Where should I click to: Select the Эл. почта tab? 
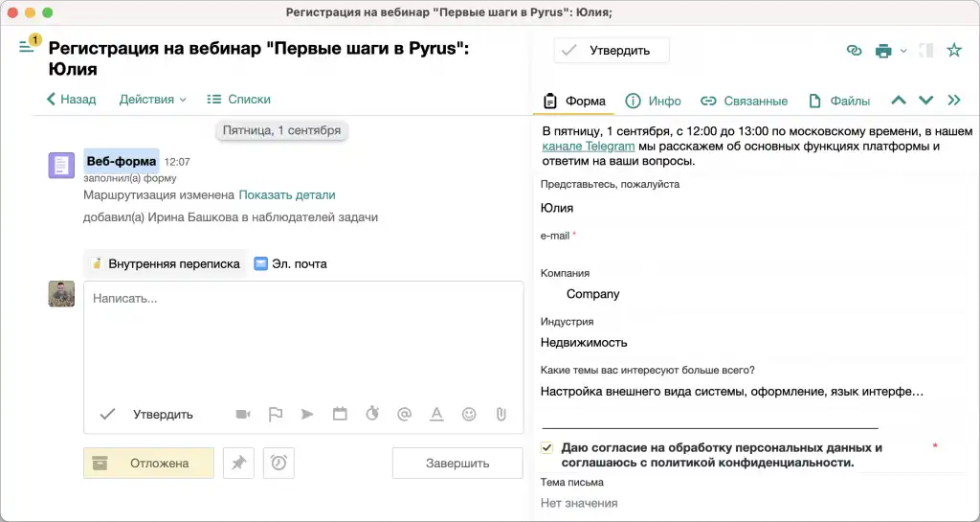pos(290,263)
